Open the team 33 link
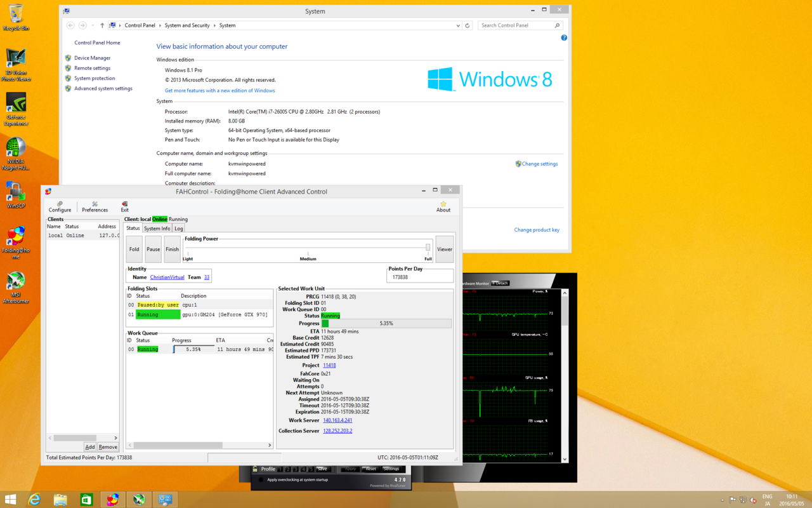The width and height of the screenshot is (812, 508). click(207, 277)
